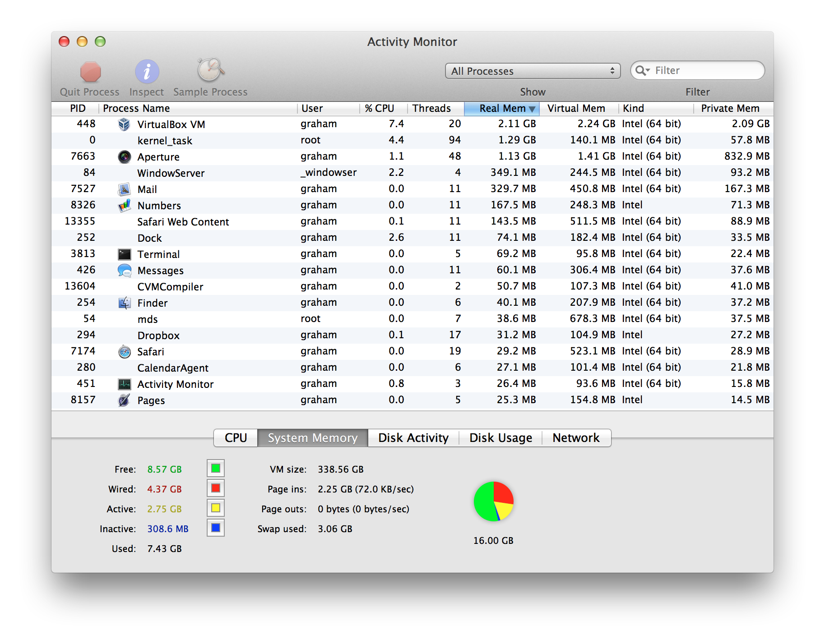The image size is (825, 644).
Task: Reverse sort using Real Mem arrow
Action: click(532, 109)
